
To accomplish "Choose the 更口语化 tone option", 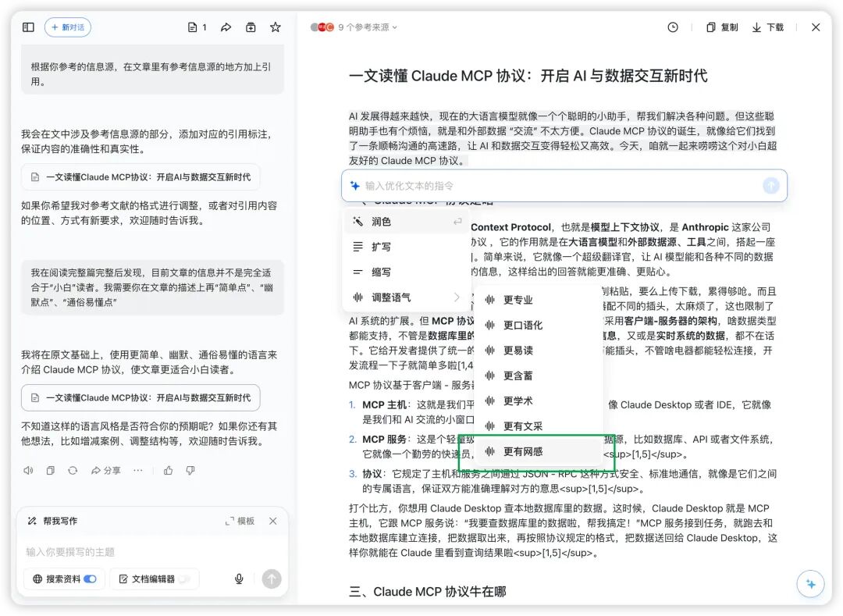I will click(x=538, y=326).
